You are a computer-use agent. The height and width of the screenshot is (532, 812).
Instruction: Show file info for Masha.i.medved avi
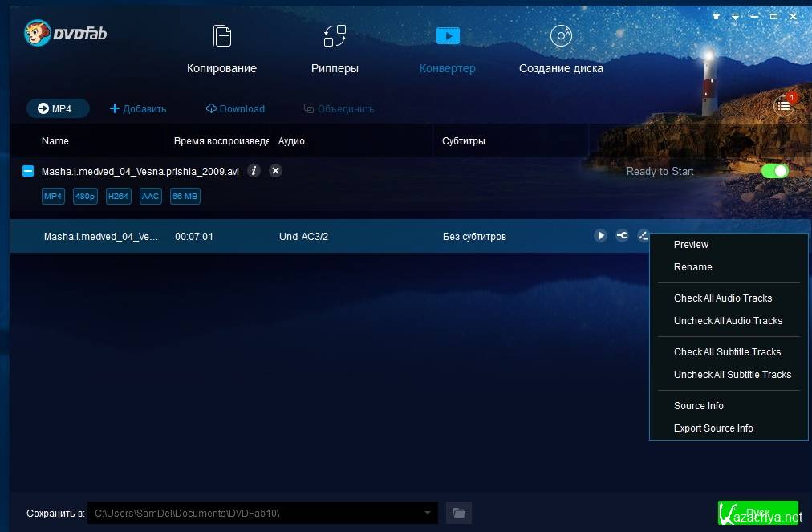pos(254,171)
